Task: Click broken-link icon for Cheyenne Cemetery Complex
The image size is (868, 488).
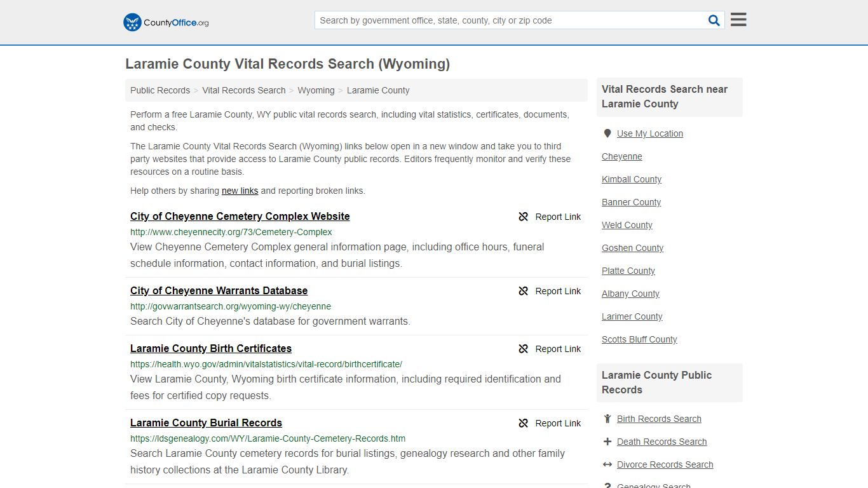Action: click(524, 217)
